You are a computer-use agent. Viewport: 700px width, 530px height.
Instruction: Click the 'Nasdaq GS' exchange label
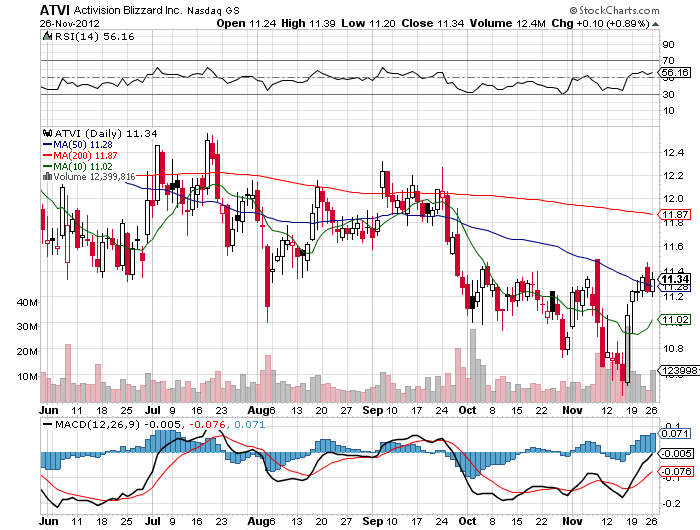[x=213, y=10]
